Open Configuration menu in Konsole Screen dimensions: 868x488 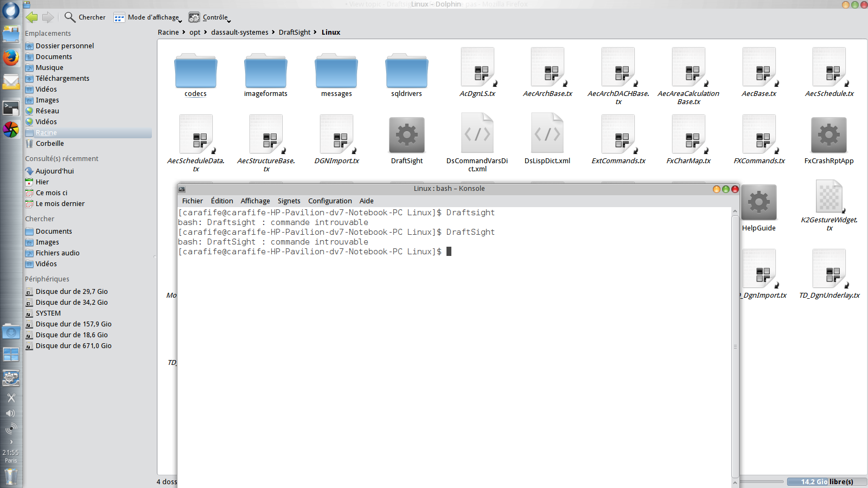coord(330,201)
